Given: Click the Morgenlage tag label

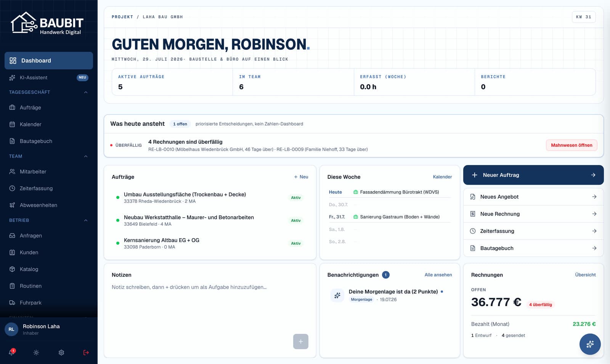Looking at the screenshot, I should tap(361, 300).
